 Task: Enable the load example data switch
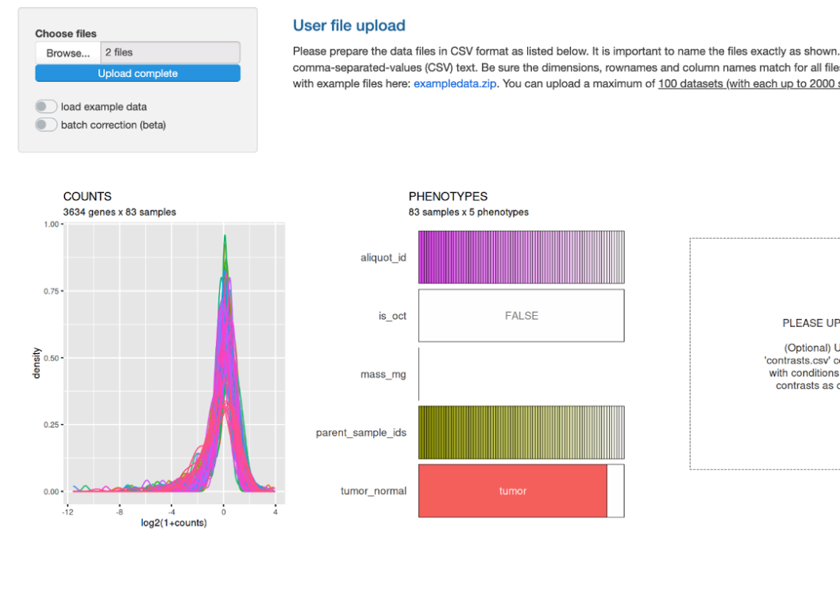(x=47, y=106)
